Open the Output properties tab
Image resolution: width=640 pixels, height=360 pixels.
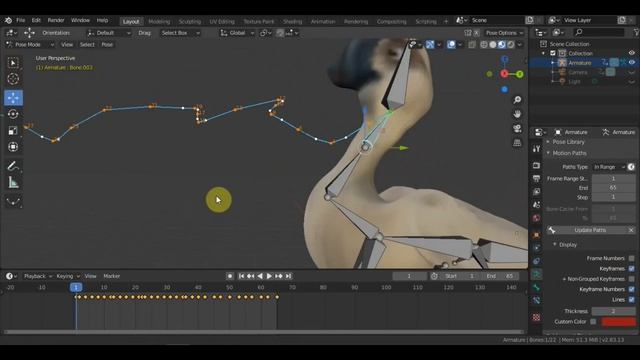pos(536,178)
